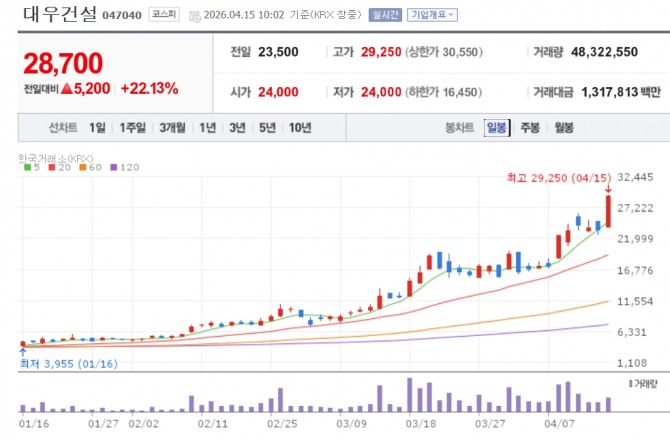Click the 16,776 price axis label
The image size is (670, 440).
(x=635, y=270)
